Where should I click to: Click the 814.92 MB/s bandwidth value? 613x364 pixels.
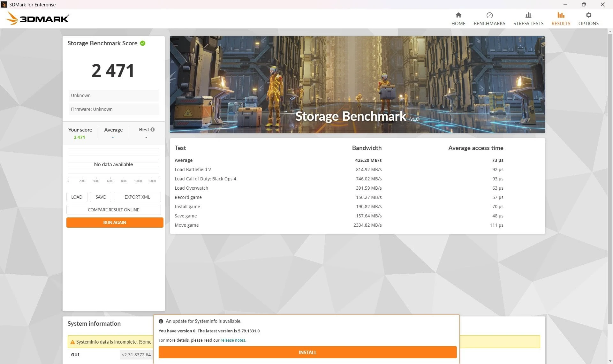369,170
